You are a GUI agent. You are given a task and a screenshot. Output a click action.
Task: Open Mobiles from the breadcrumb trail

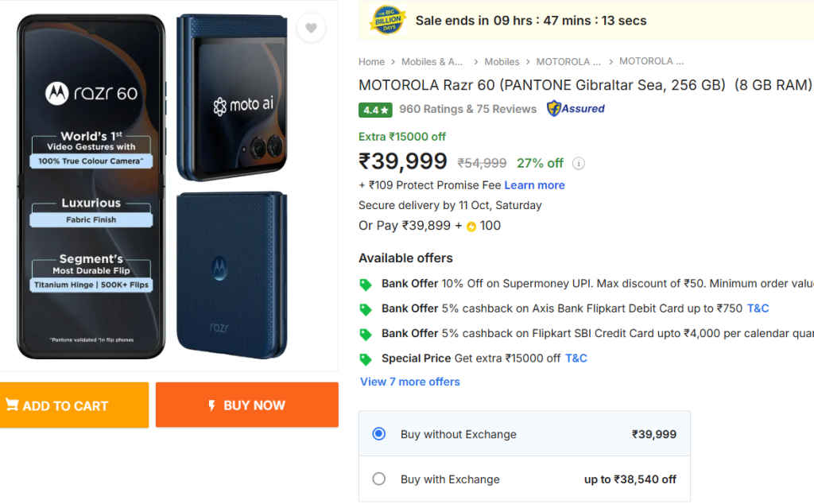[502, 61]
